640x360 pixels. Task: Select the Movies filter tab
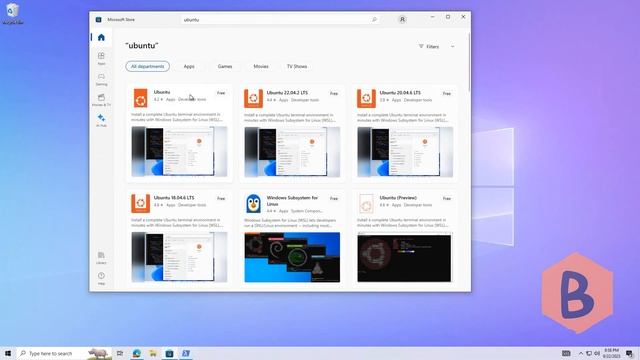[261, 66]
